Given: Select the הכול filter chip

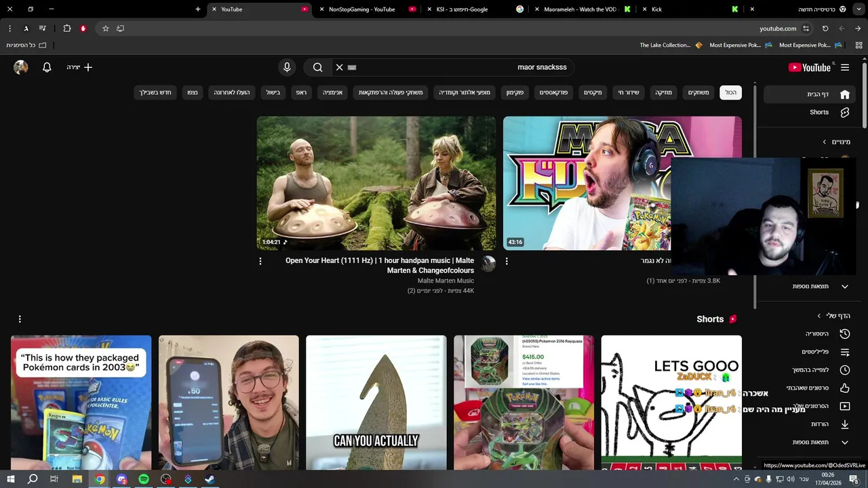Looking at the screenshot, I should (x=730, y=92).
